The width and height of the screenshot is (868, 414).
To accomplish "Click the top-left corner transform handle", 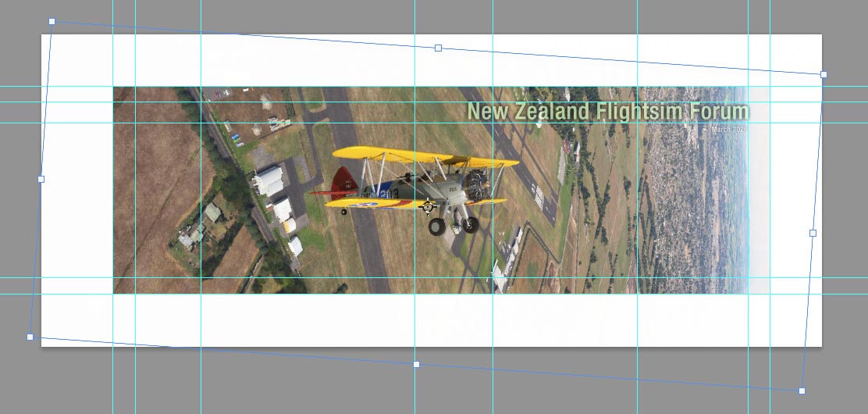I will point(52,22).
